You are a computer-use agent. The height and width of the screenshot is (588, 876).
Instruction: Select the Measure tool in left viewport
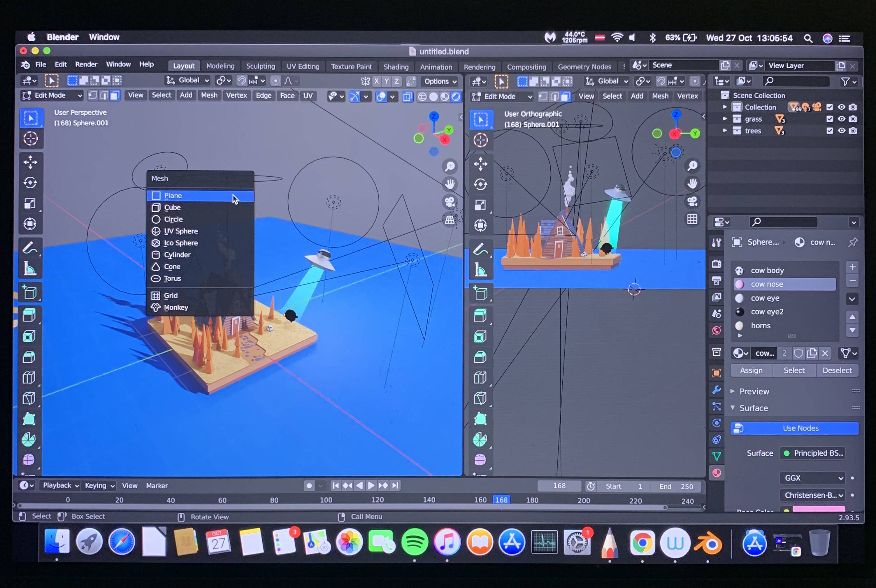[30, 268]
